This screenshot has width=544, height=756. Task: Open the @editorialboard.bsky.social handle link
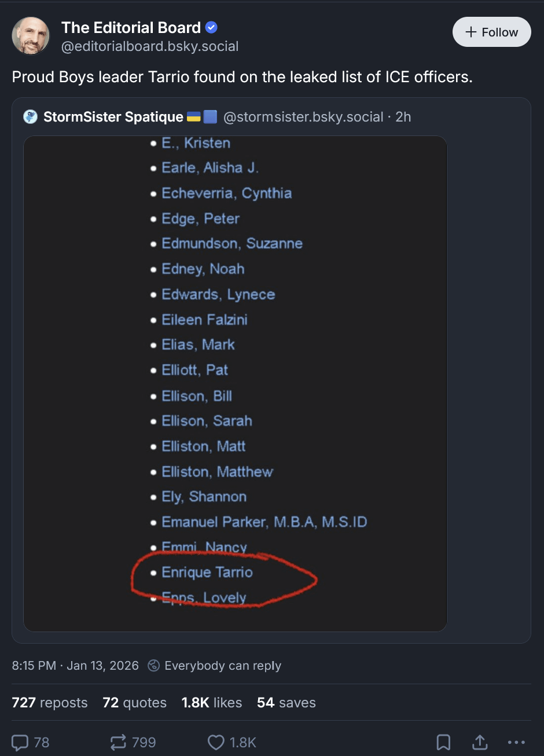(150, 46)
